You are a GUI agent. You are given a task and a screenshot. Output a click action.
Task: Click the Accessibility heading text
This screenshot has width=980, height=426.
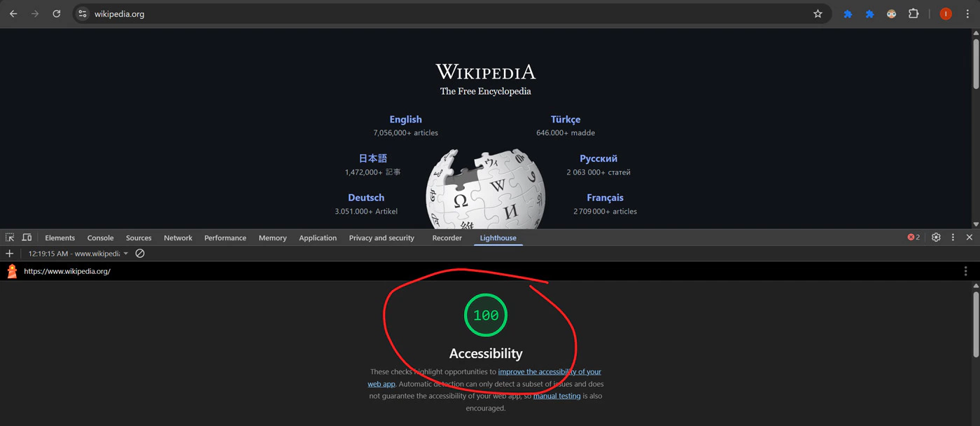pyautogui.click(x=486, y=354)
